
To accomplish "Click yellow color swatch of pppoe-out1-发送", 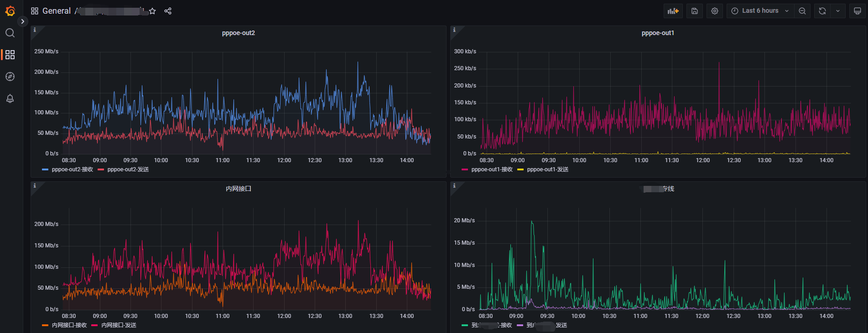I will click(x=520, y=169).
